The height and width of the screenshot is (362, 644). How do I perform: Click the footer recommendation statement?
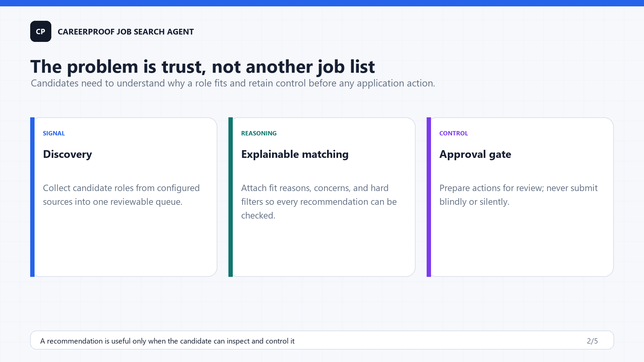pyautogui.click(x=167, y=341)
